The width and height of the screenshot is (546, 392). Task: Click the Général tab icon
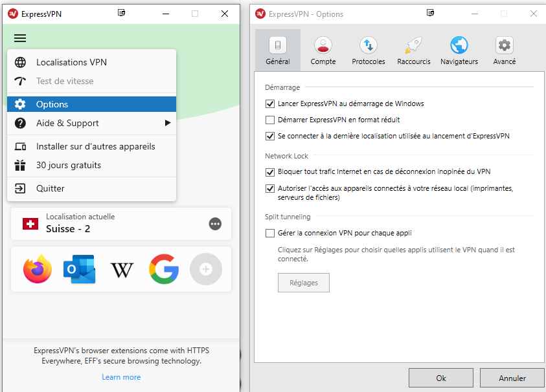(x=278, y=45)
